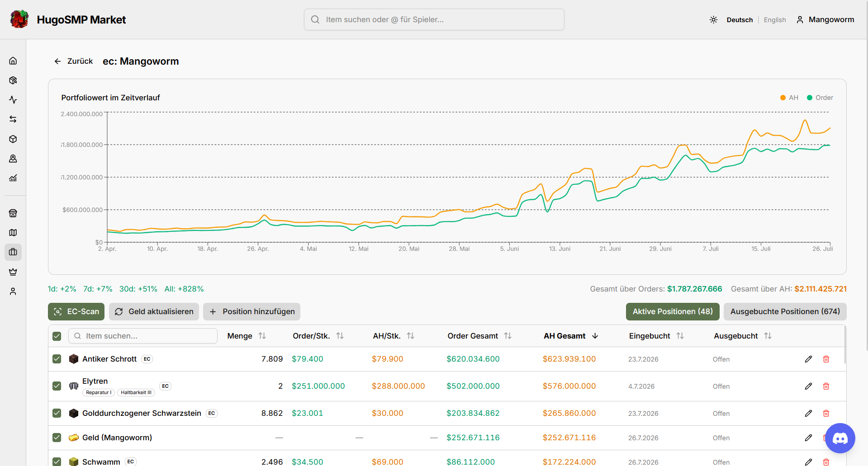The width and height of the screenshot is (868, 466).
Task: Delete the Schwamm position
Action: pos(826,462)
